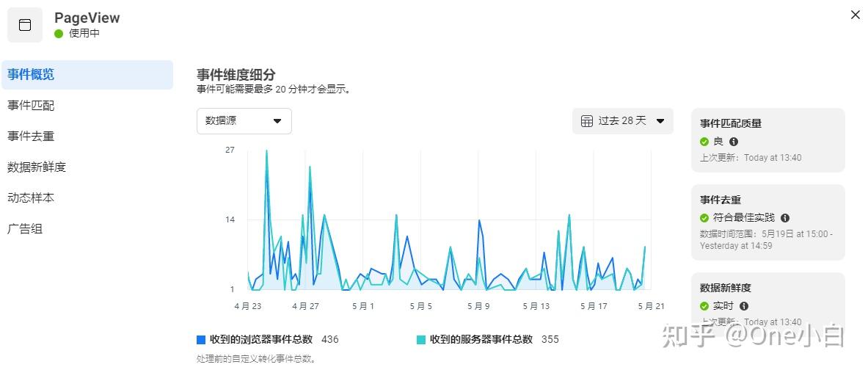Click the 436 browser events count

click(330, 340)
